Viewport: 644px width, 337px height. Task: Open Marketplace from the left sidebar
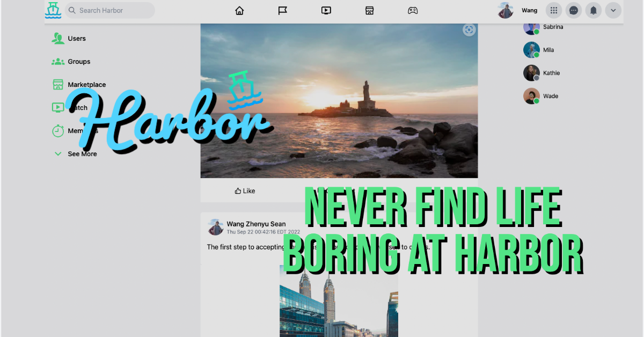point(86,85)
